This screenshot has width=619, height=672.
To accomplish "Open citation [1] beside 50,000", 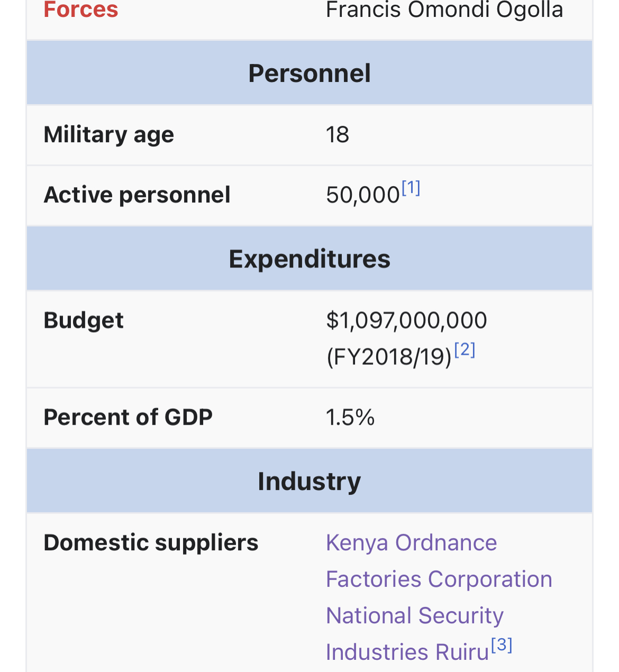I will click(411, 188).
